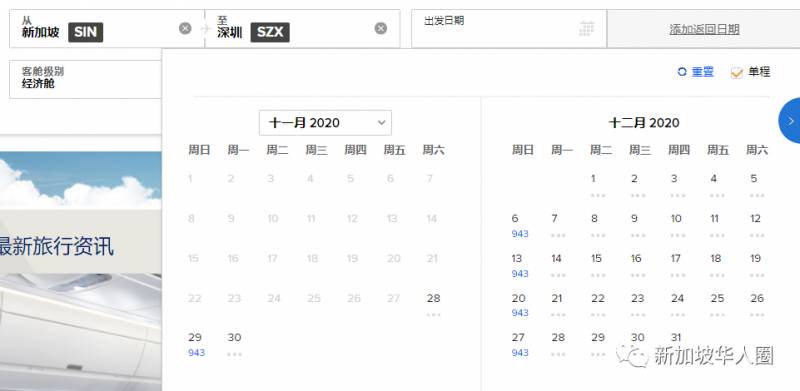Select December 28 in the calendar
800x391 pixels.
[558, 345]
